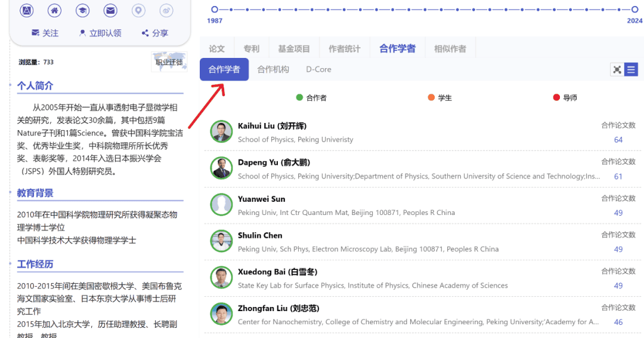Screen dimensions: 644x338
Task: Click the Weibo circle icon
Action: (x=167, y=10)
